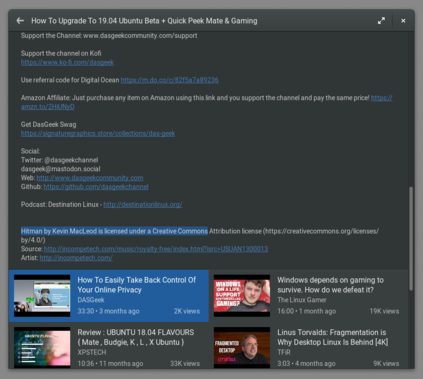Viewport: 423px width, 379px height.
Task: Open thumbnail of Take Back Control Of Online Privacy
Action: point(42,296)
